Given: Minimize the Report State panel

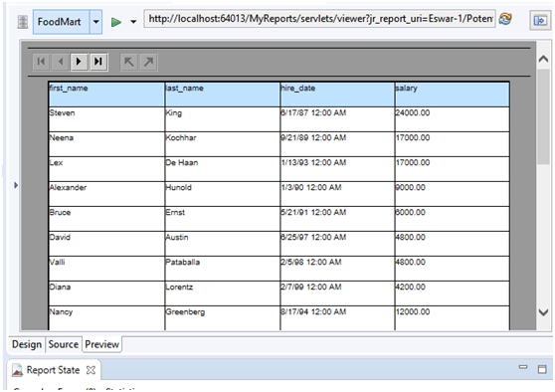Looking at the screenshot, I should point(523,367).
